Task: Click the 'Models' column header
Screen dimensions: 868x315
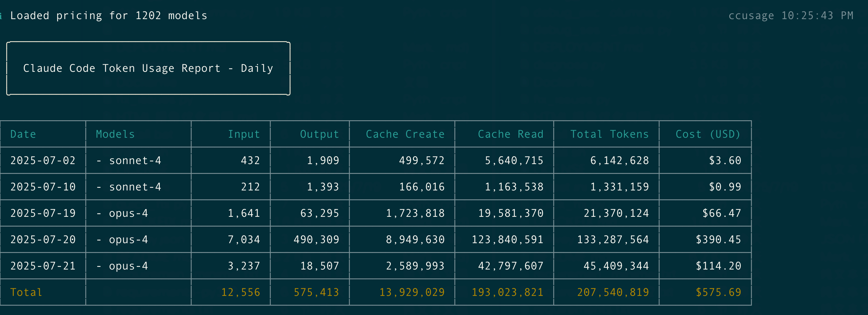Action: pos(115,134)
